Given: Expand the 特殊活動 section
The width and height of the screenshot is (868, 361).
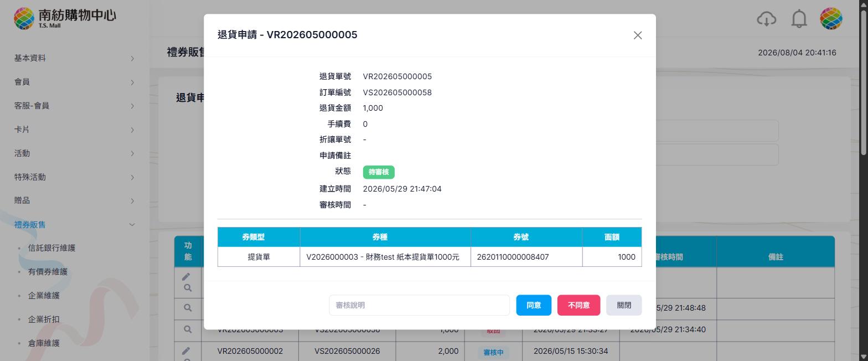Looking at the screenshot, I should pyautogui.click(x=75, y=177).
